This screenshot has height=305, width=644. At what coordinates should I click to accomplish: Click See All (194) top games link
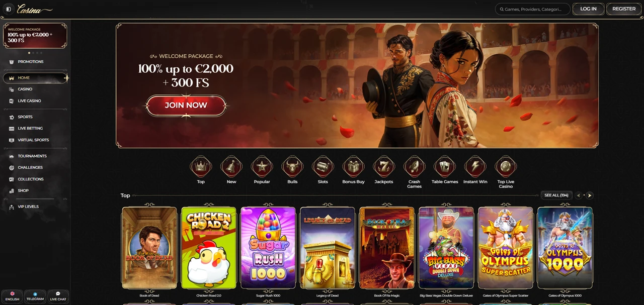pyautogui.click(x=556, y=195)
